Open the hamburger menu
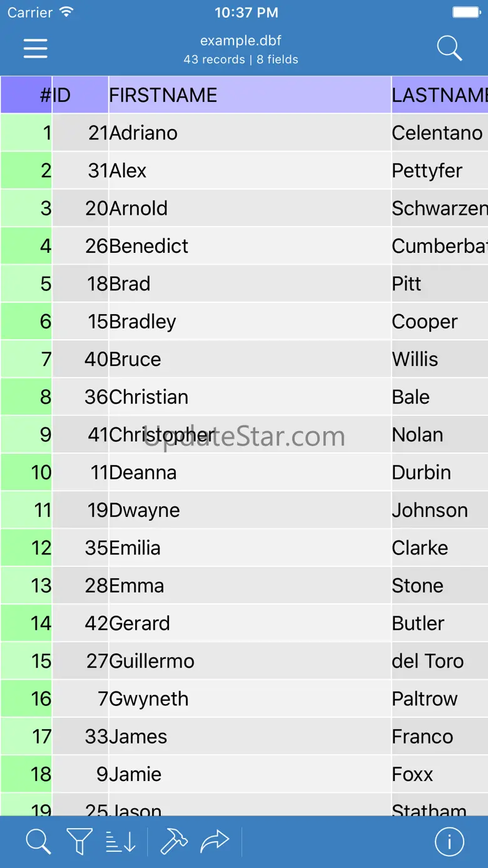This screenshot has height=868, width=488. click(36, 48)
